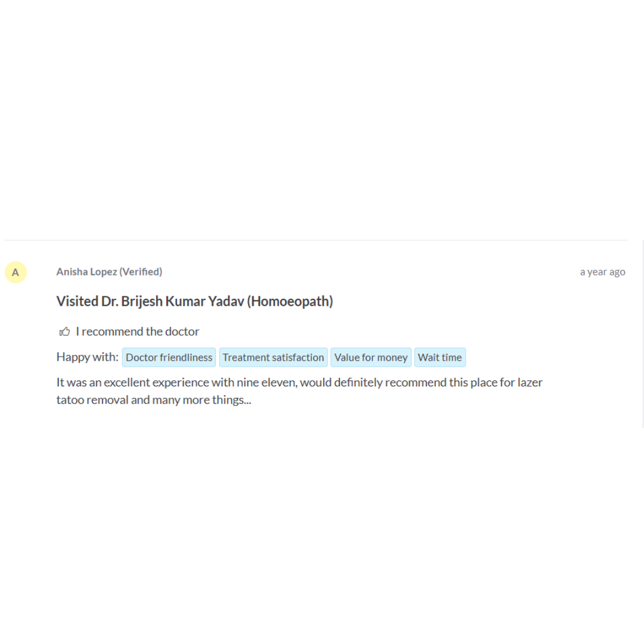
Task: Click the horizontal divider above the review
Action: [x=316, y=240]
